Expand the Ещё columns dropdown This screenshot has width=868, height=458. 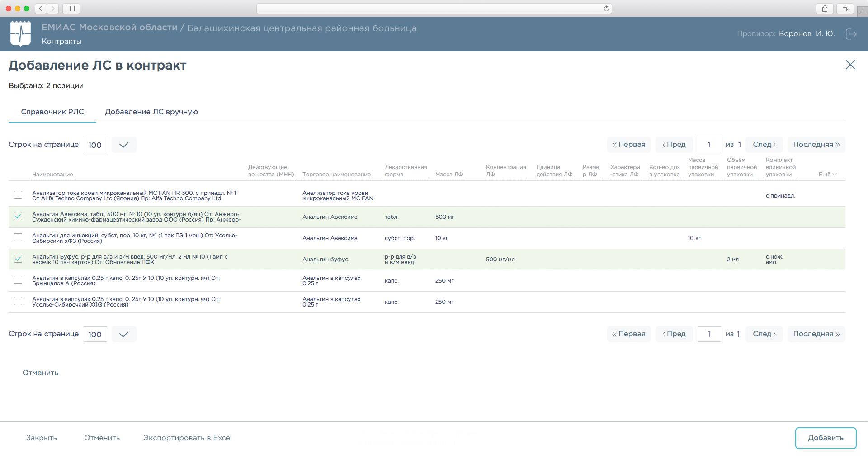click(x=827, y=175)
